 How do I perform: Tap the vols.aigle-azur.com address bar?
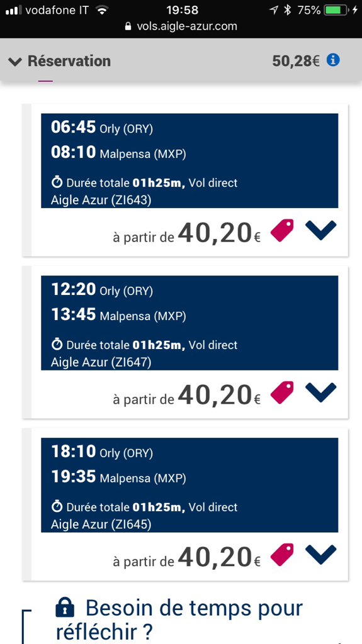(181, 26)
